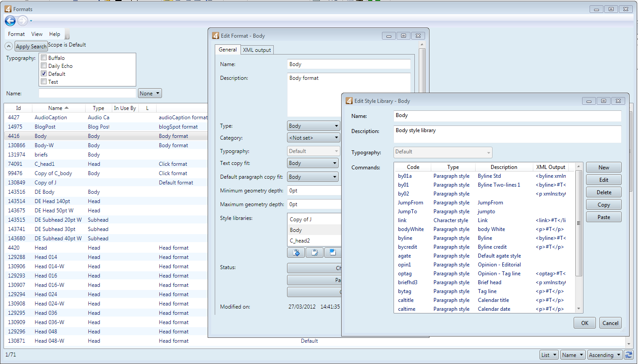Open the None filter dropdown beside Name
The width and height of the screenshot is (638, 364).
[150, 94]
